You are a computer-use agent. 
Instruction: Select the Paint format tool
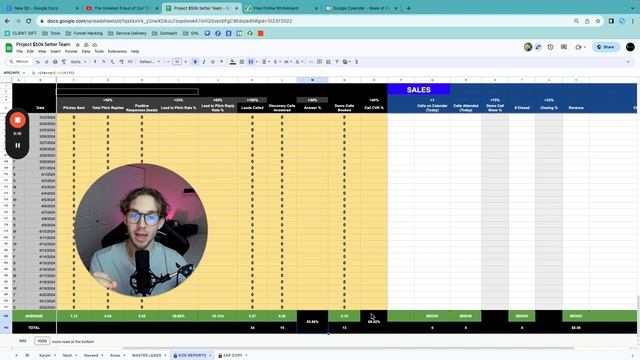tap(64, 62)
